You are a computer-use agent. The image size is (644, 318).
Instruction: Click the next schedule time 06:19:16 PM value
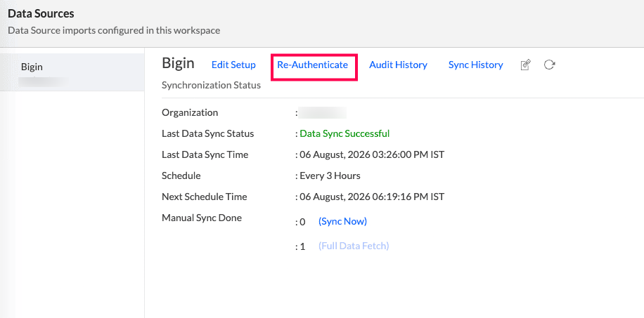372,197
